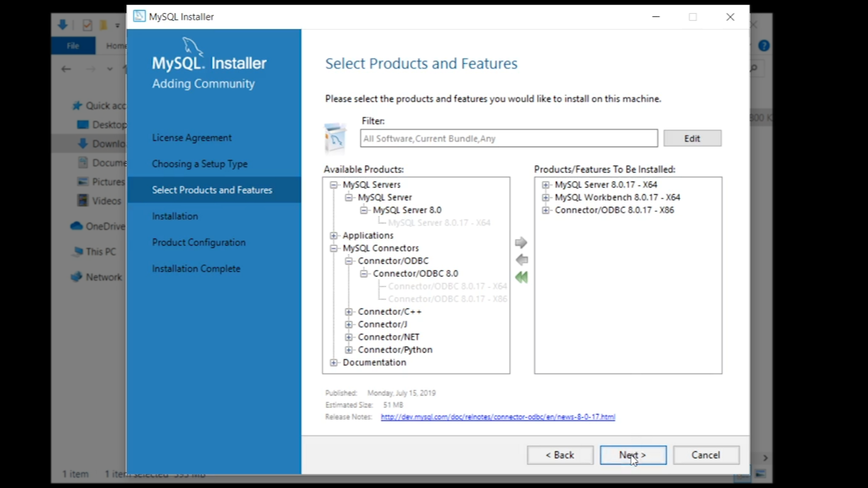Click the double left arrow remove-all icon
The width and height of the screenshot is (868, 488).
pos(521,277)
